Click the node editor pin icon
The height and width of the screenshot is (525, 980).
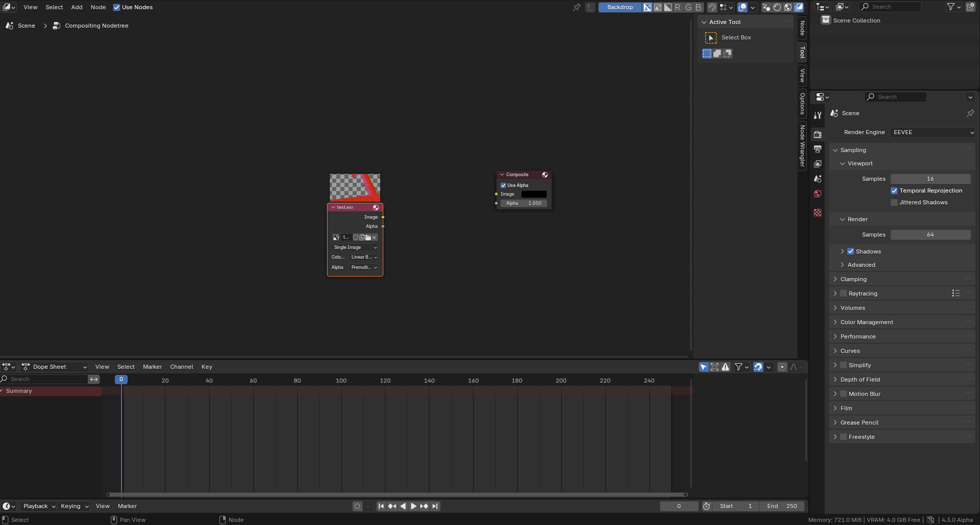coord(577,7)
